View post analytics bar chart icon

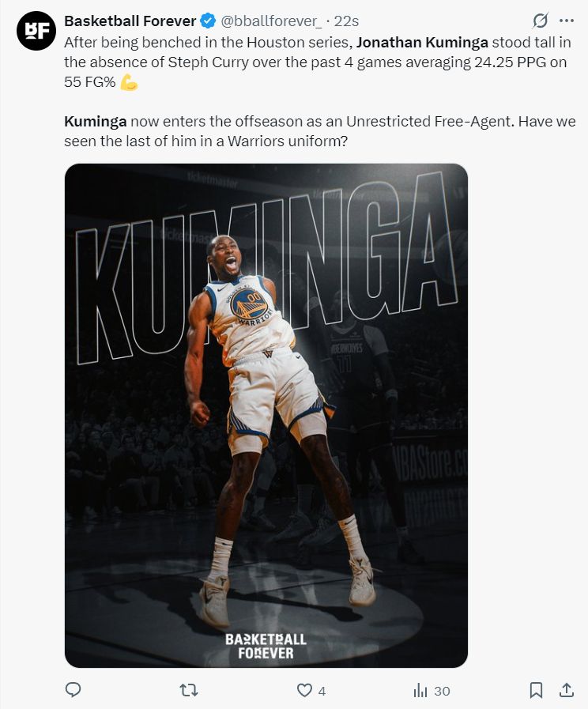420,691
